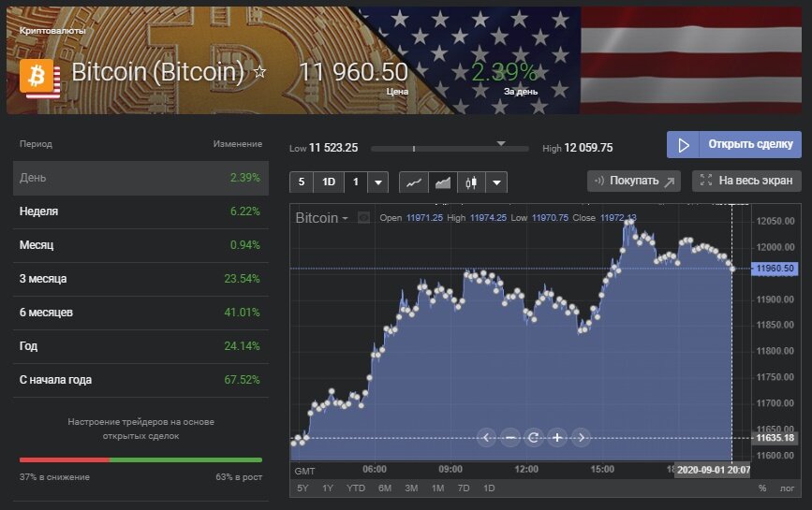The height and width of the screenshot is (510, 812).
Task: Click the Low-High price range slider
Action: coord(452,148)
